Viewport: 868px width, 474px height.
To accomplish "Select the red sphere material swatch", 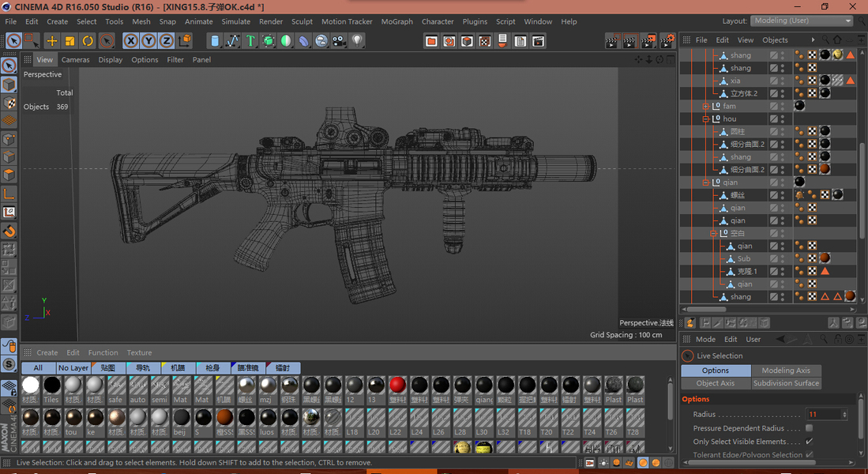I will pyautogui.click(x=397, y=384).
